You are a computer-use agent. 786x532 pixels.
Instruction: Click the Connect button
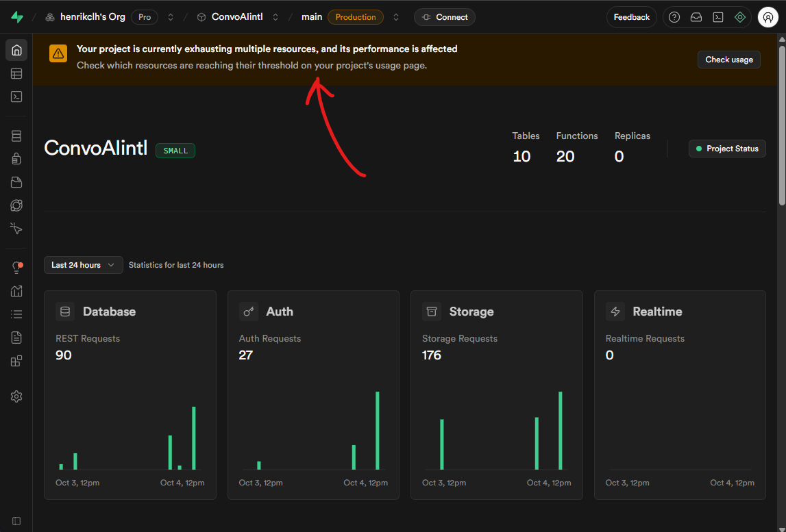click(444, 17)
